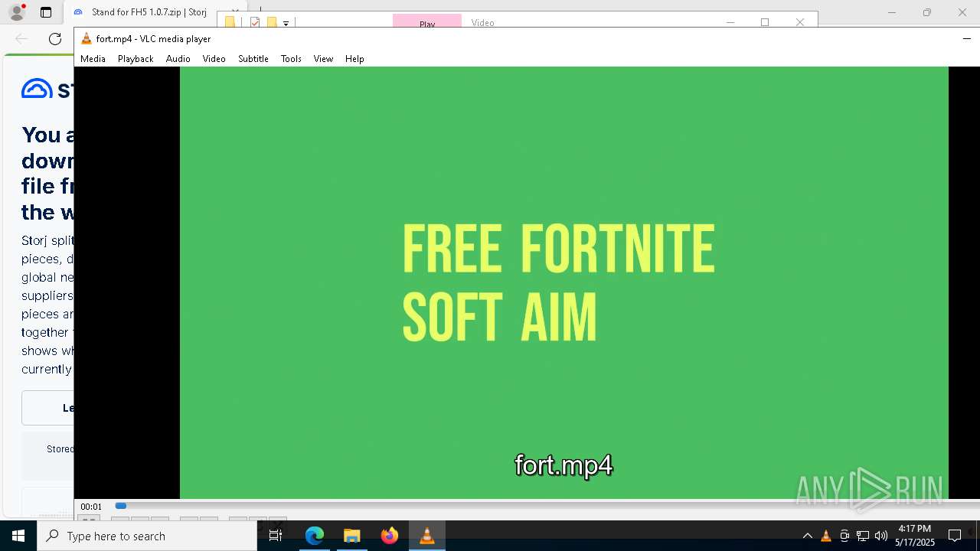This screenshot has height=551, width=980.
Task: Minimize the File Explorer window
Action: (x=730, y=22)
